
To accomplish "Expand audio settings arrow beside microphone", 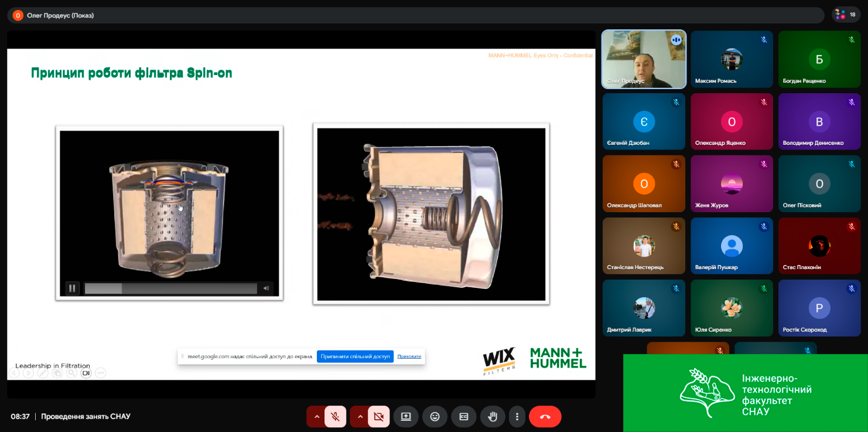I will 317,417.
